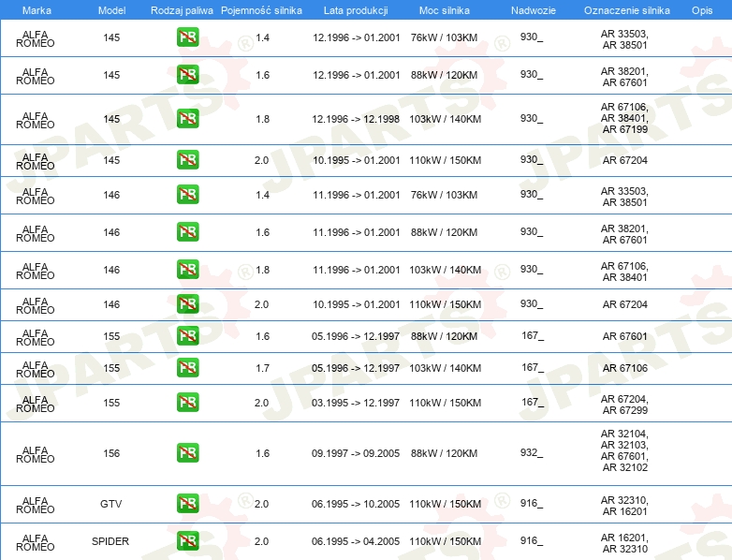Click the Oznaczenie silnika column header

coord(627,10)
